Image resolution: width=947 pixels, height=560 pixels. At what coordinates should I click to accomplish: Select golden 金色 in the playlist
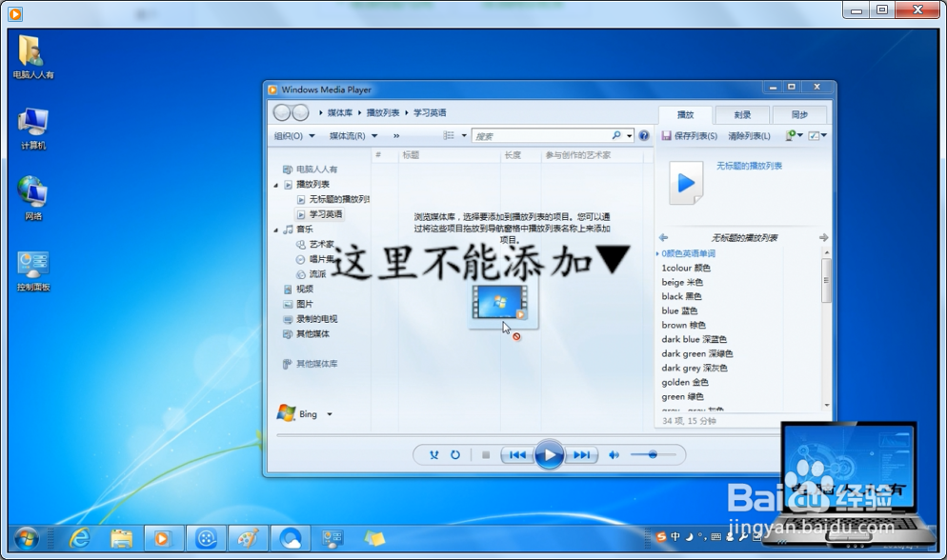pos(684,383)
